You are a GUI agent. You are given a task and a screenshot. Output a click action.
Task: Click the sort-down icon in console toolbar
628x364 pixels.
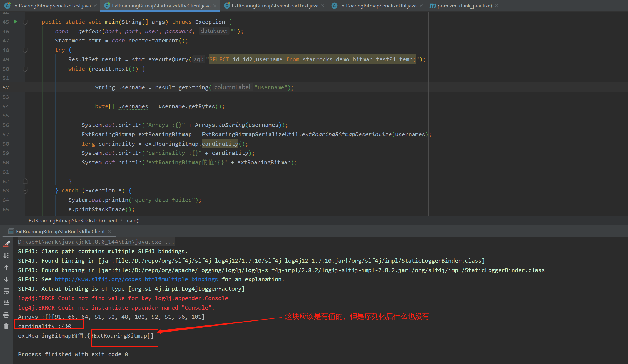(6, 255)
